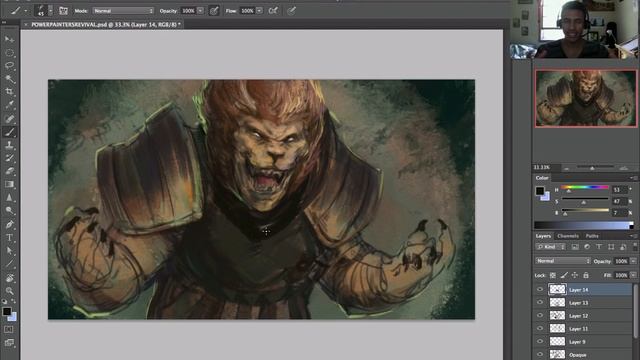Open the Layers panel flyout menu
Screen dimensions: 640x360
633,236
